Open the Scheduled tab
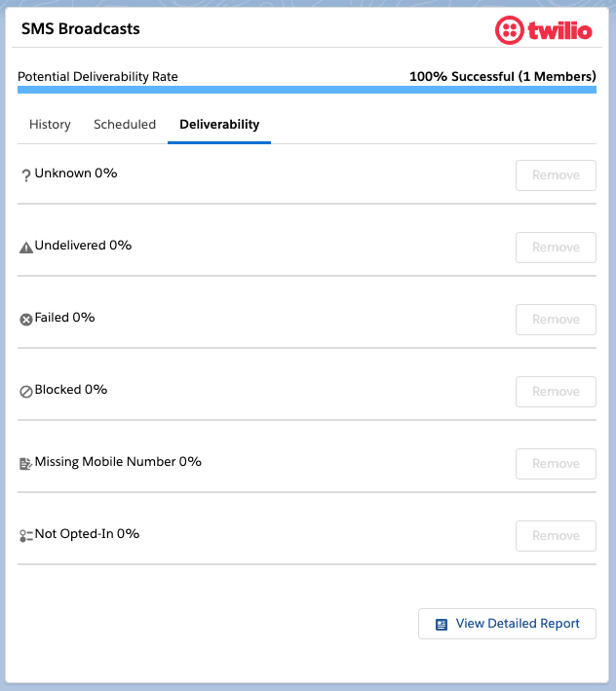Image resolution: width=616 pixels, height=691 pixels. tap(125, 125)
